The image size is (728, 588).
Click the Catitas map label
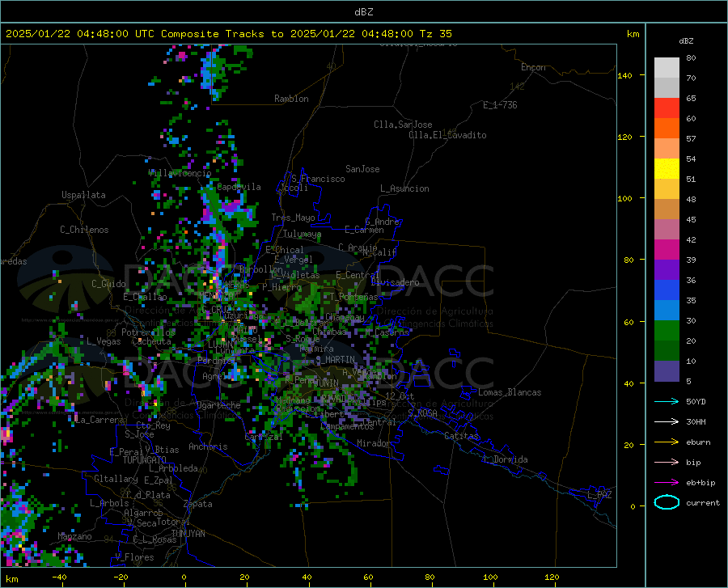461,436
